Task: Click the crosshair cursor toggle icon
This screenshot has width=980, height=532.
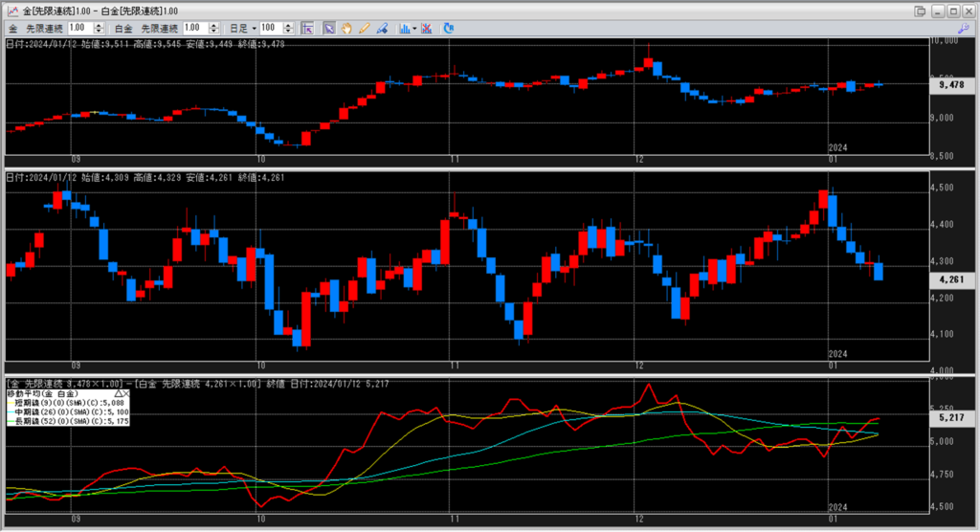Action: pyautogui.click(x=306, y=29)
